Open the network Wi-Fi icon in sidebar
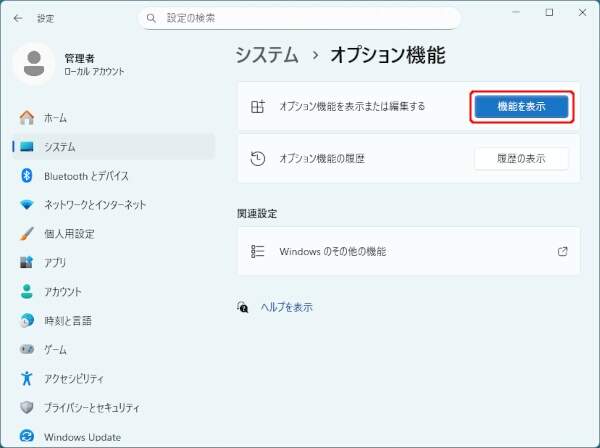This screenshot has height=448, width=600. coord(27,205)
